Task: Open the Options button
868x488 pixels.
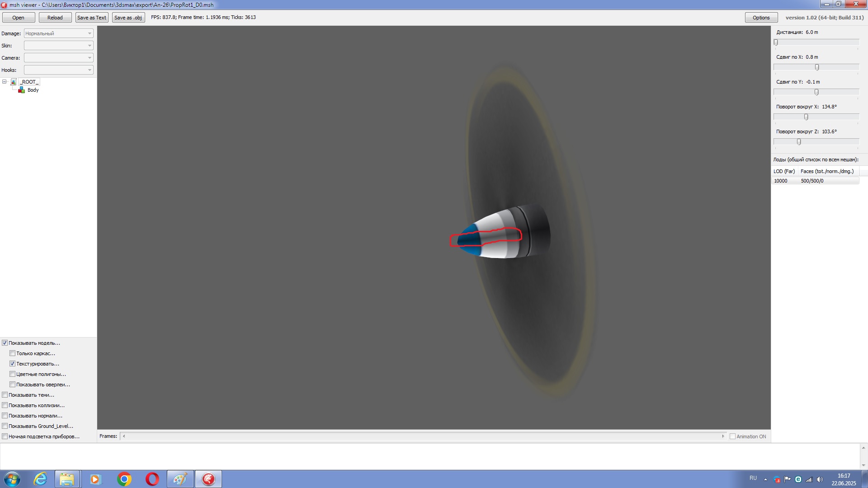Action: (761, 18)
